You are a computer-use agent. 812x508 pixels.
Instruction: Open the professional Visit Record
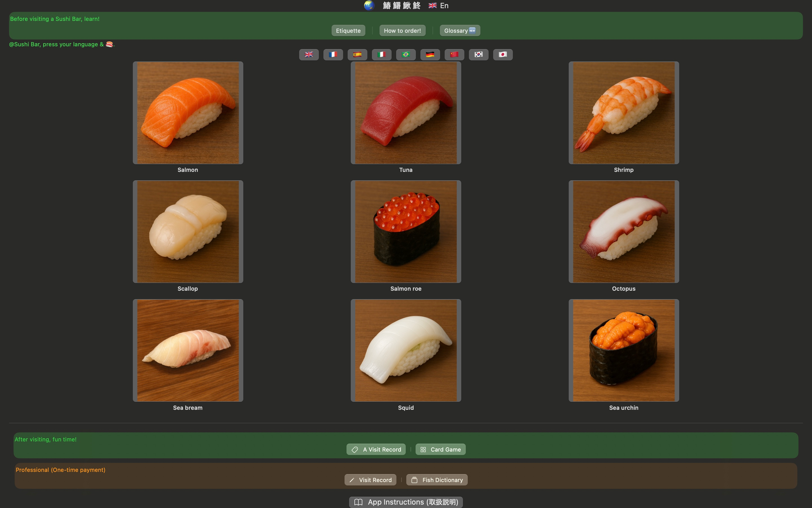[x=370, y=480]
